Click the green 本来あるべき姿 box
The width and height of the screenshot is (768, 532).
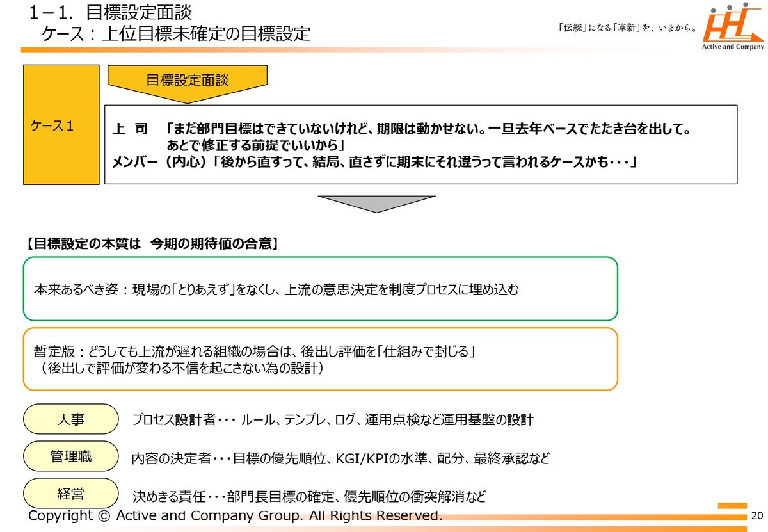(320, 289)
